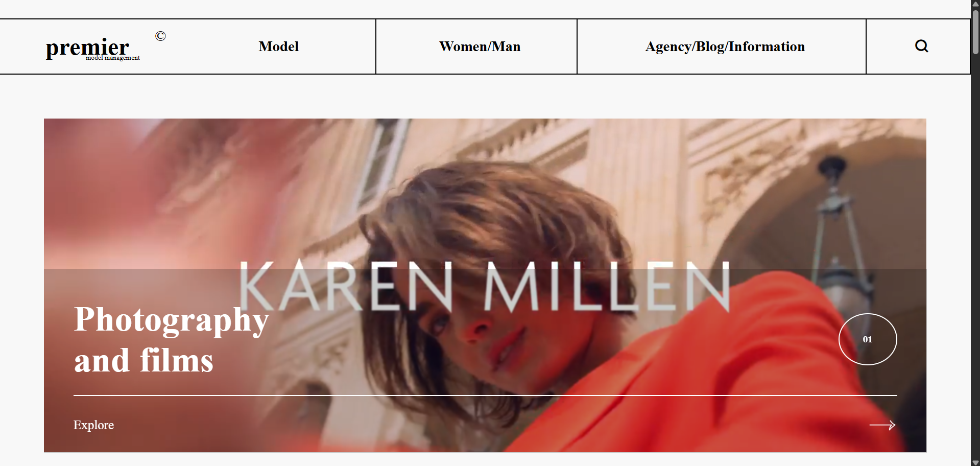This screenshot has height=466, width=980.
Task: Open search with the magnifier icon
Action: 921,46
